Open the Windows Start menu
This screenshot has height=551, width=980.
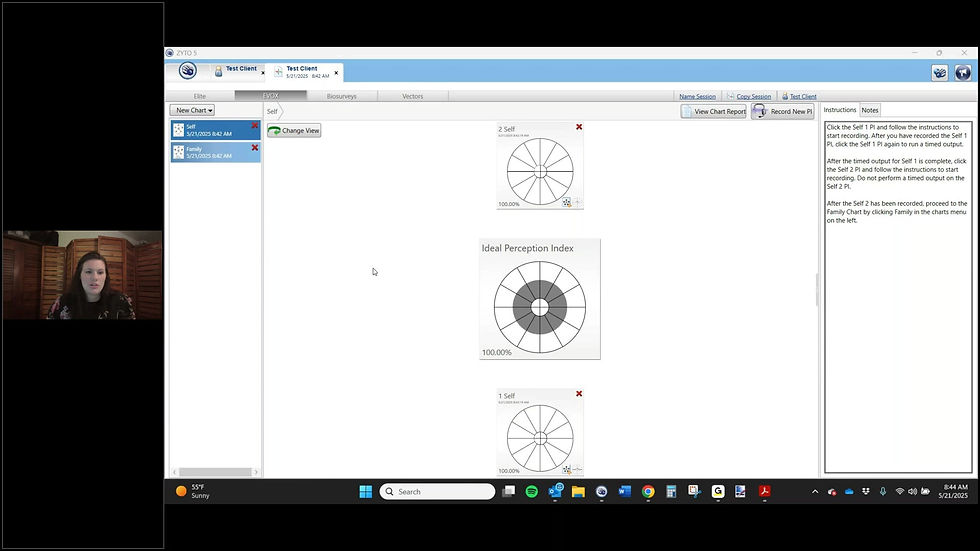366,492
